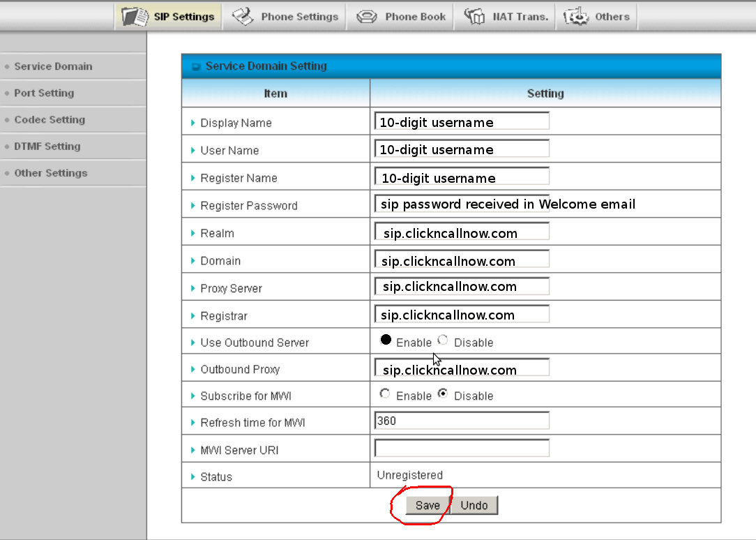Click the Undo button
756x540 pixels.
tap(474, 505)
